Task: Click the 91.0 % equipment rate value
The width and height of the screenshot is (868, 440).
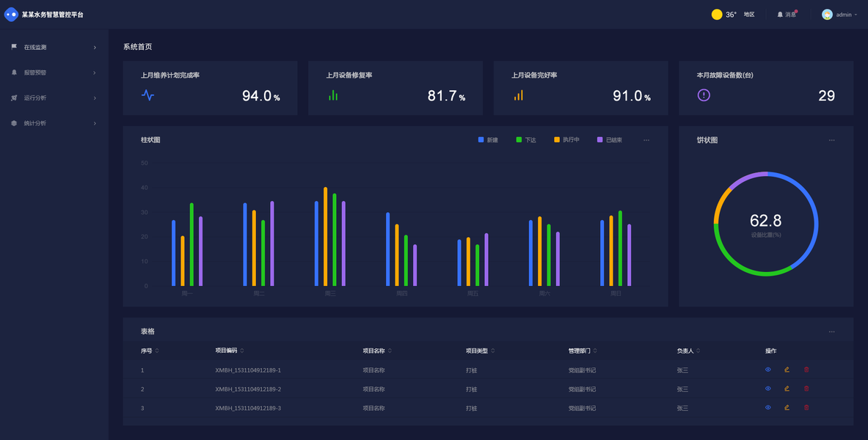Action: point(632,96)
